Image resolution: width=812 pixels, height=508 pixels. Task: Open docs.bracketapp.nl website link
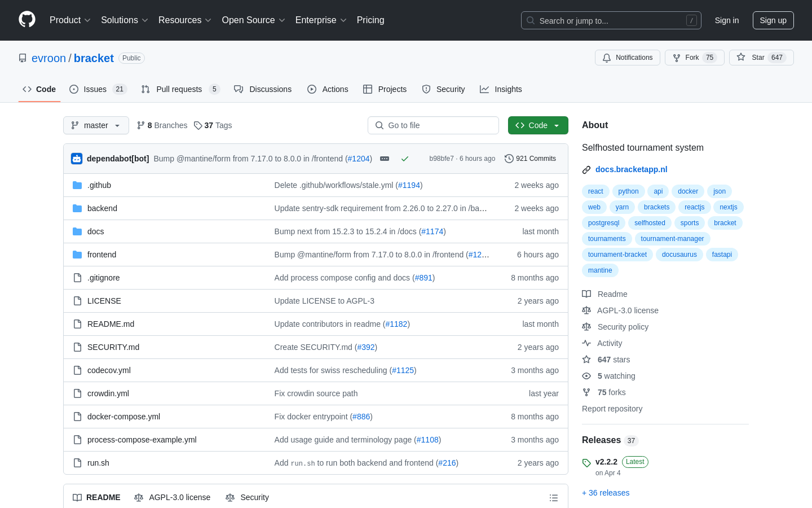[632, 169]
